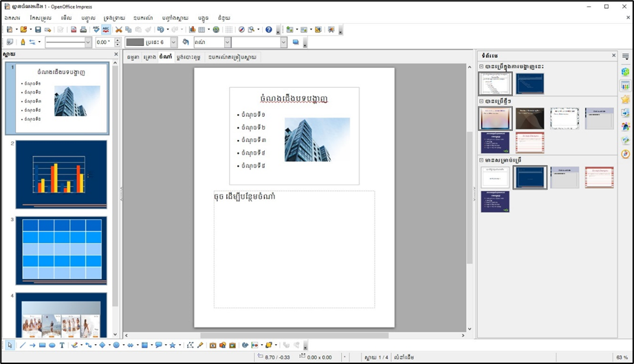This screenshot has width=634, height=364.
Task: Open Help via the question mark icon
Action: pos(269,30)
